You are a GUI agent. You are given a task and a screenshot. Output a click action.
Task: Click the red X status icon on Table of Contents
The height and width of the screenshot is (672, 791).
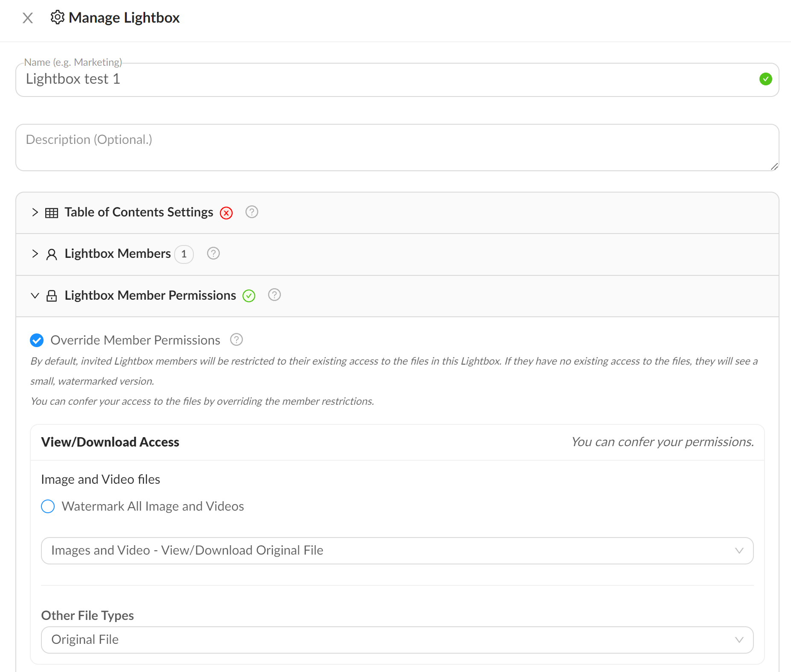tap(226, 213)
